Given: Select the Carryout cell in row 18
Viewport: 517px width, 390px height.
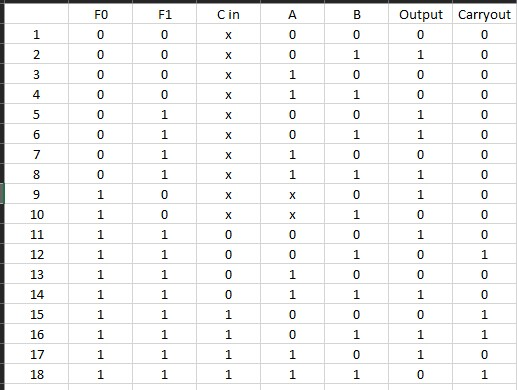Looking at the screenshot, I should pyautogui.click(x=484, y=374).
